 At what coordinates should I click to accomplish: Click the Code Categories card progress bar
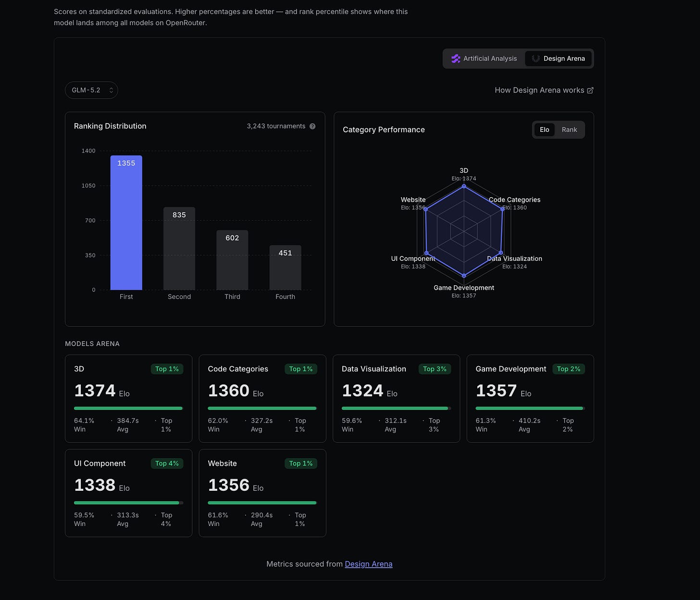coord(262,409)
